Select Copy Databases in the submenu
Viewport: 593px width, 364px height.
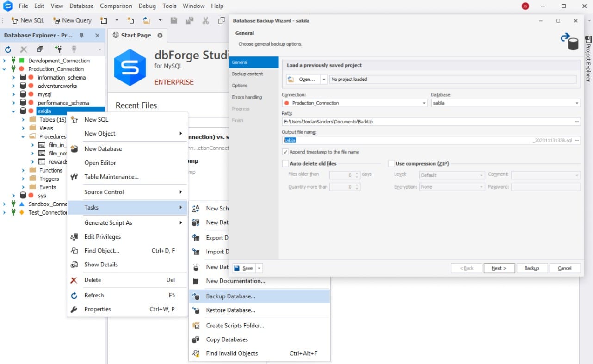point(259,339)
